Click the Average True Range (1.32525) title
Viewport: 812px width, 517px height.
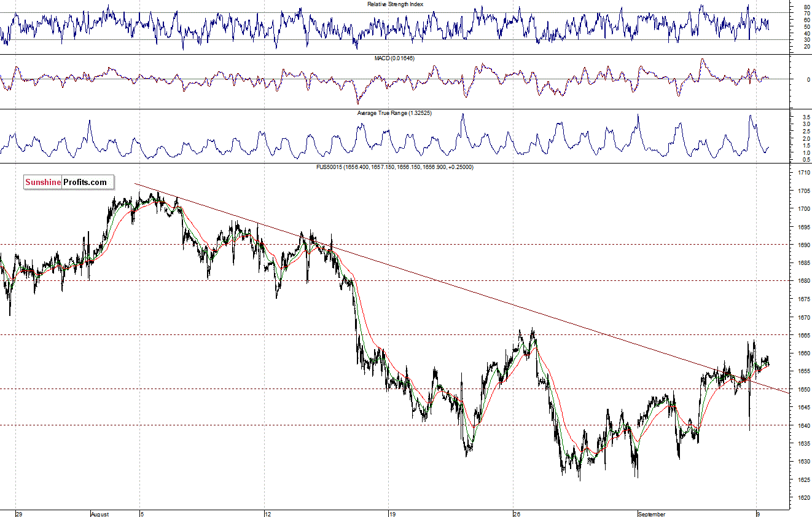pyautogui.click(x=395, y=113)
